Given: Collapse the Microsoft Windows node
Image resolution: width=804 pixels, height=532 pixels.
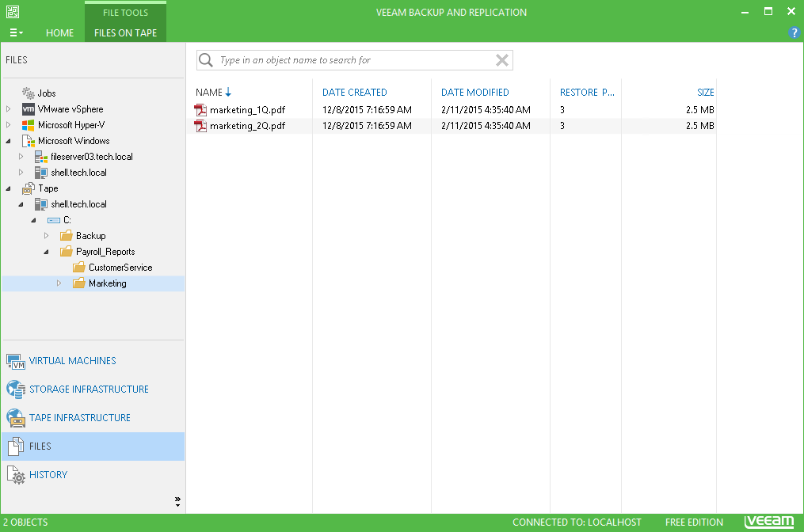Looking at the screenshot, I should (x=8, y=141).
